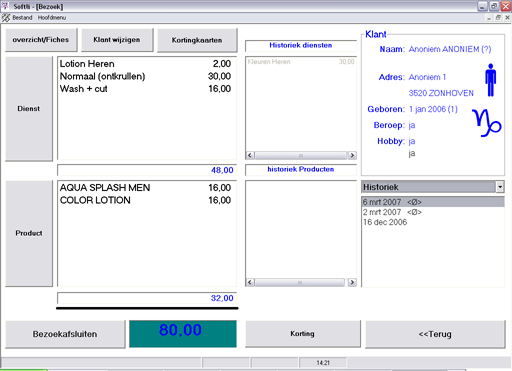The width and height of the screenshot is (512, 371).
Task: Select the 2 mrt 2007 history entry
Action: coord(433,212)
